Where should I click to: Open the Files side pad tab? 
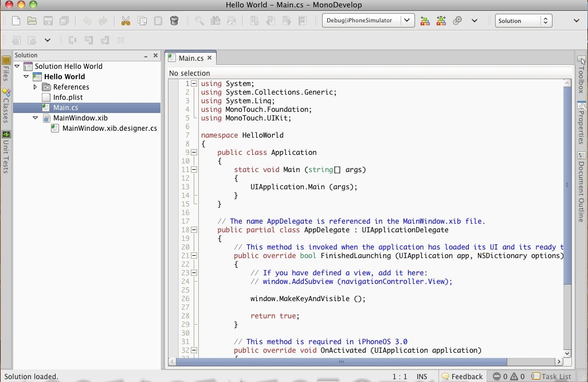pos(6,68)
